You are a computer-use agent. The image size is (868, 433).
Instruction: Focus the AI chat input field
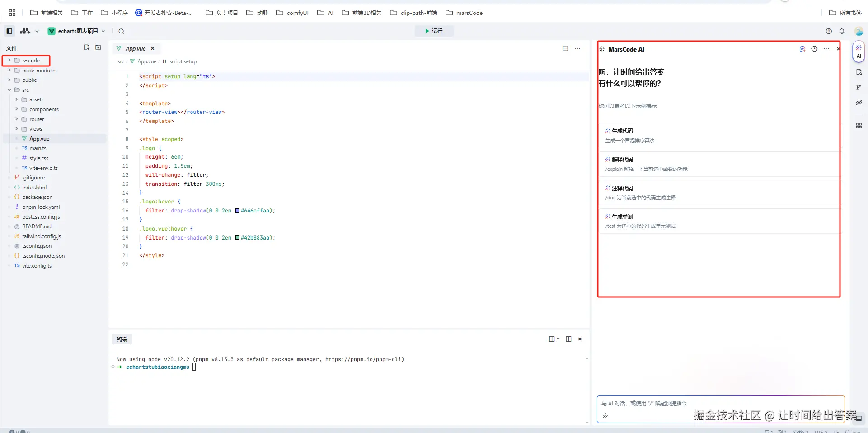(x=721, y=409)
